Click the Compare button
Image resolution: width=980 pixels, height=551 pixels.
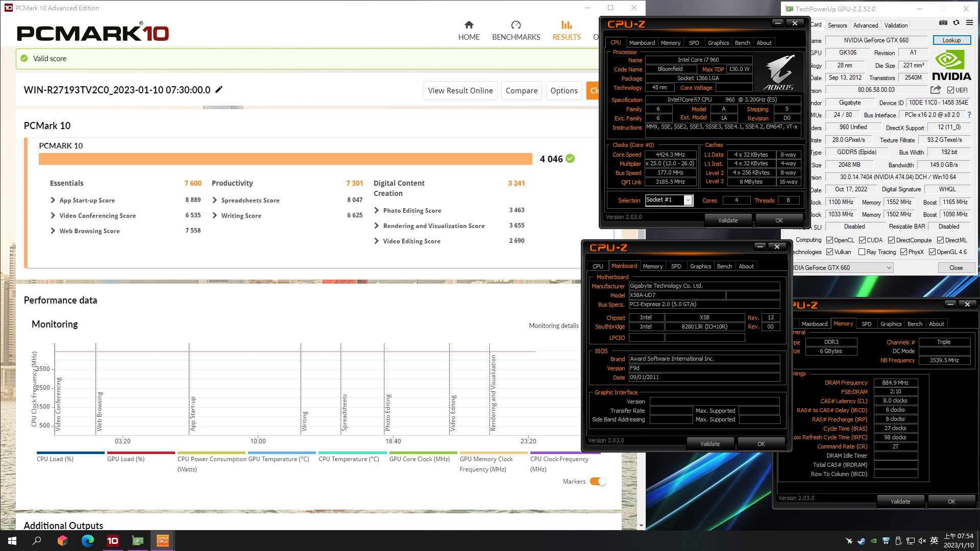[521, 90]
